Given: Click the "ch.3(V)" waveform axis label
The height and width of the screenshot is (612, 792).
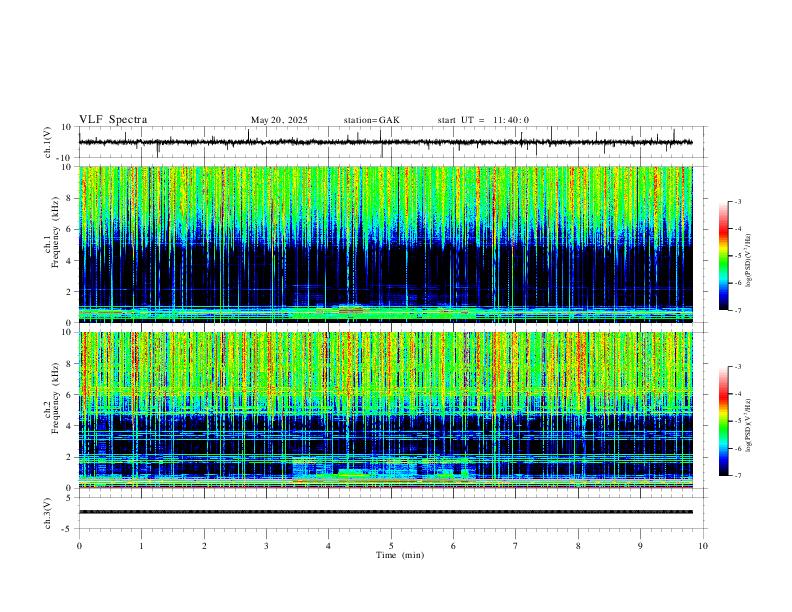Looking at the screenshot, I should point(48,513).
